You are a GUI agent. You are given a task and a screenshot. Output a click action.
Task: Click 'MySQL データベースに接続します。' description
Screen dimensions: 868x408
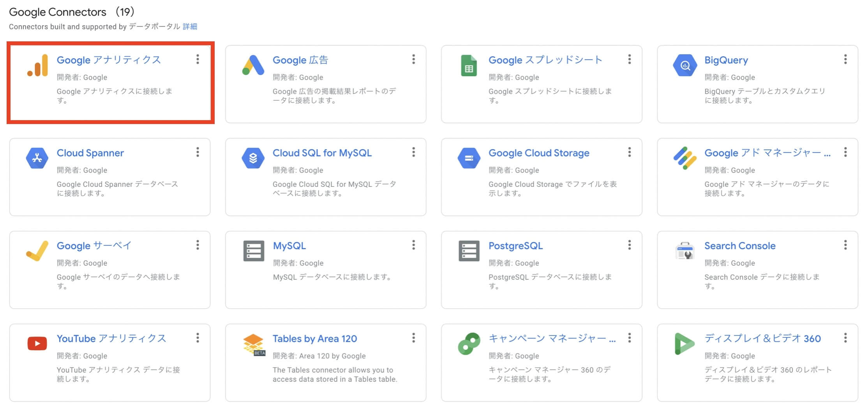[332, 277]
